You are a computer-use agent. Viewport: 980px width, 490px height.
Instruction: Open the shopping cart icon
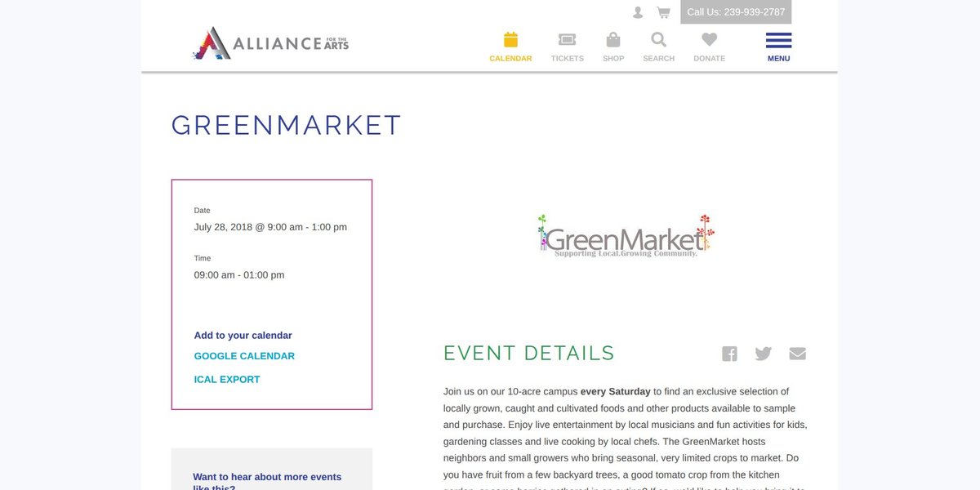point(663,12)
